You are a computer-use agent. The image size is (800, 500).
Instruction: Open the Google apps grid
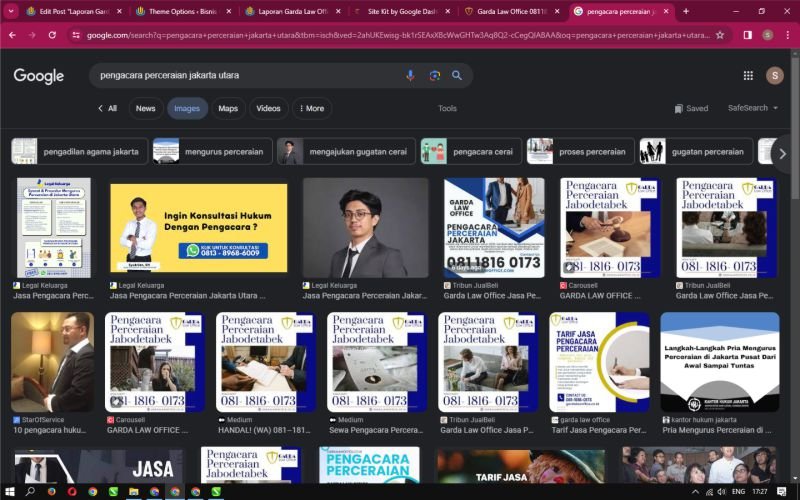(x=748, y=76)
